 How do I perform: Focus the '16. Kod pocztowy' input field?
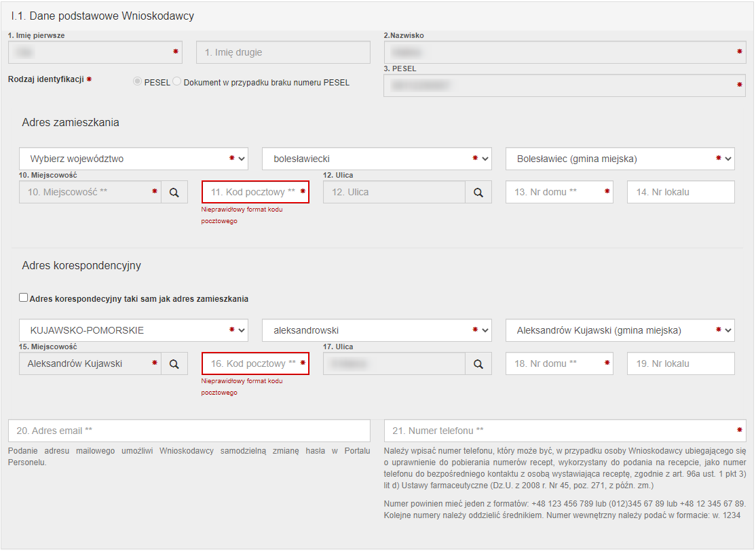coord(252,364)
